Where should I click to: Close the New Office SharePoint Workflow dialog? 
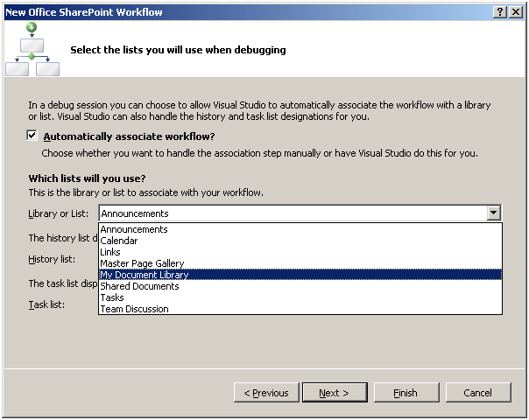click(515, 12)
